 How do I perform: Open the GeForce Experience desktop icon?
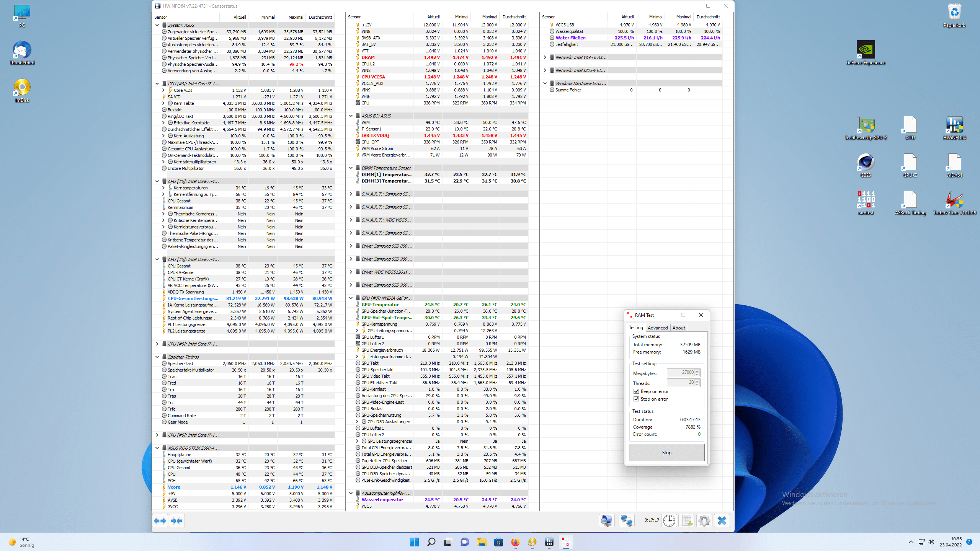pos(866,53)
